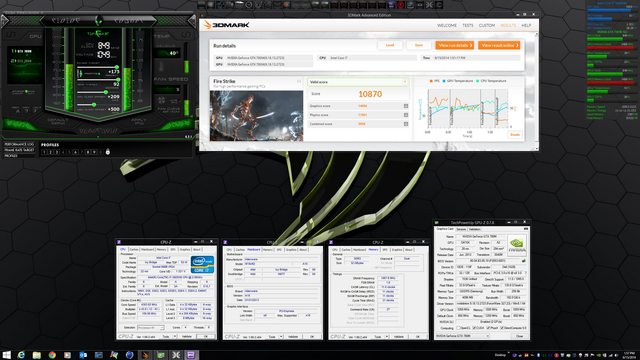Viewport: 640px width, 360px height.
Task: Click the View result online button
Action: point(499,45)
